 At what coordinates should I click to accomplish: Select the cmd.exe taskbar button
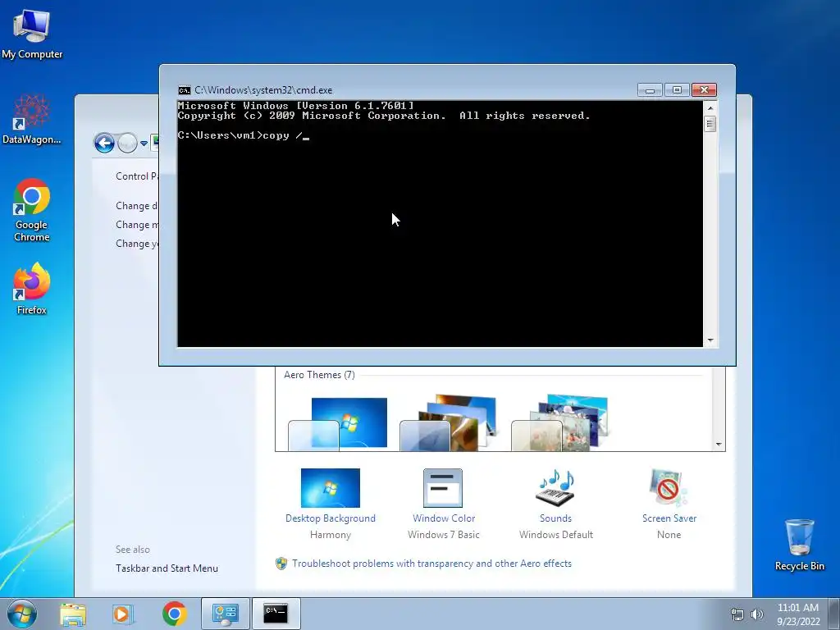pyautogui.click(x=276, y=614)
